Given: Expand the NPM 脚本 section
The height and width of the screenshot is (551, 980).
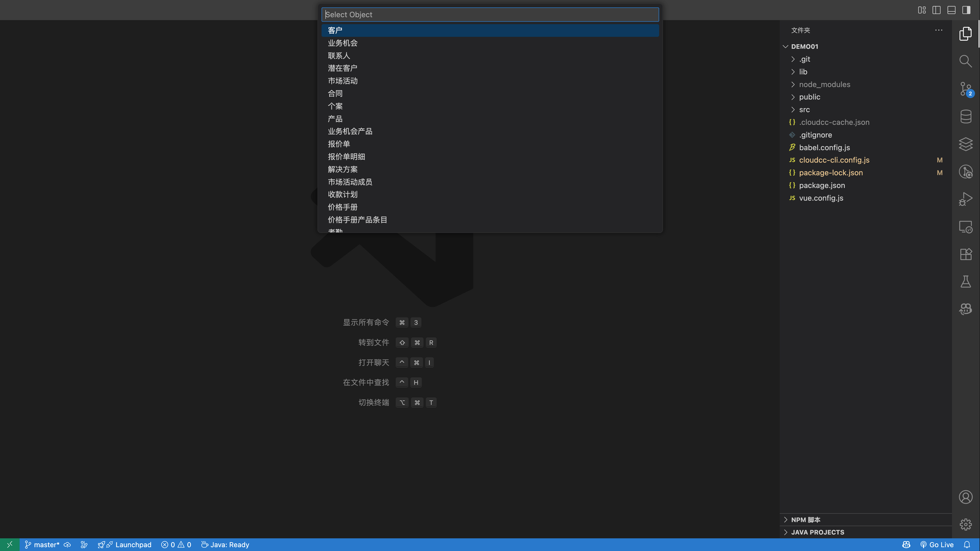Looking at the screenshot, I should pyautogui.click(x=806, y=520).
